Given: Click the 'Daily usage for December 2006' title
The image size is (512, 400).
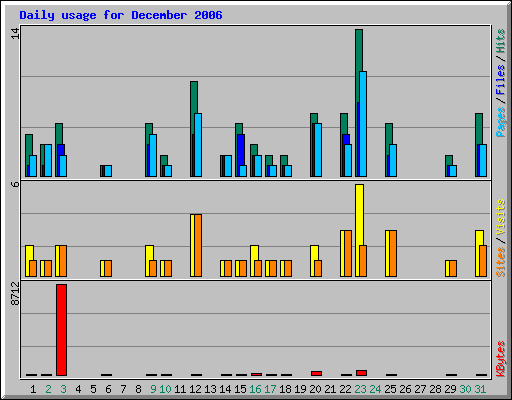Looking at the screenshot, I should 121,15.
